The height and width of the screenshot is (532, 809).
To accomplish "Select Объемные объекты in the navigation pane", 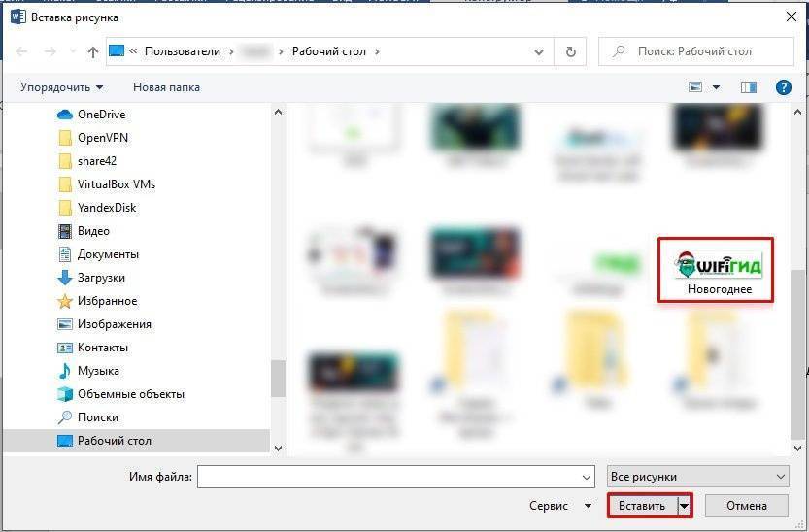I will coord(121,394).
